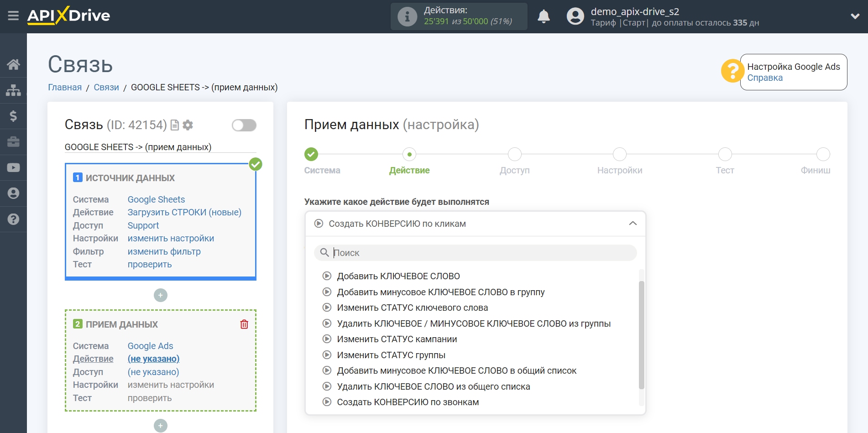Open the connection document copy icon
868x433 pixels.
(175, 125)
